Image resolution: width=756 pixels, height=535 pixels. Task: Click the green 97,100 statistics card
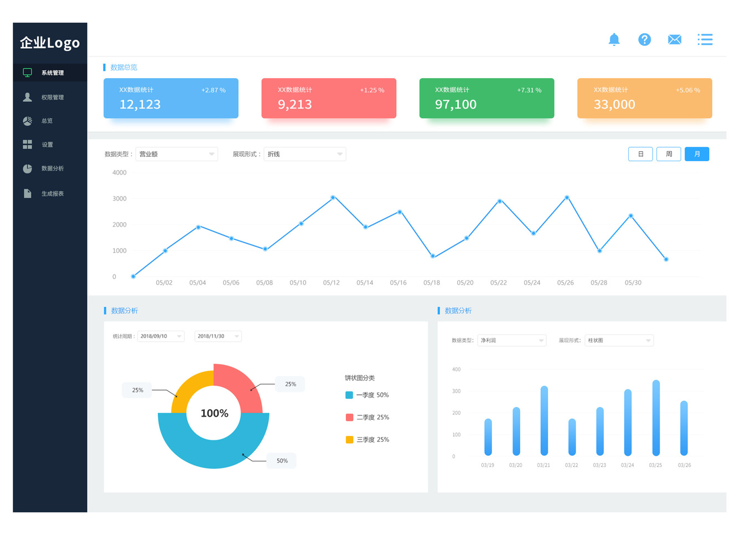pyautogui.click(x=487, y=98)
